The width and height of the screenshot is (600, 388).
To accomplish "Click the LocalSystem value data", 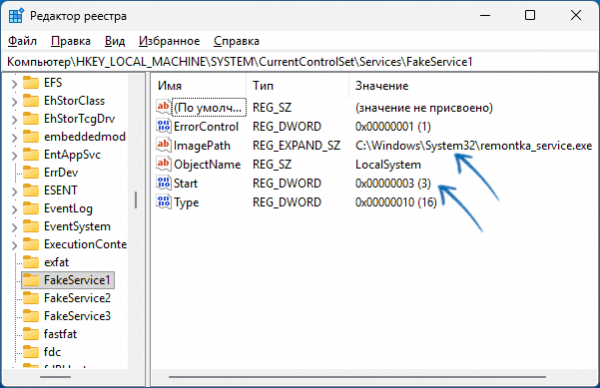I will (388, 165).
